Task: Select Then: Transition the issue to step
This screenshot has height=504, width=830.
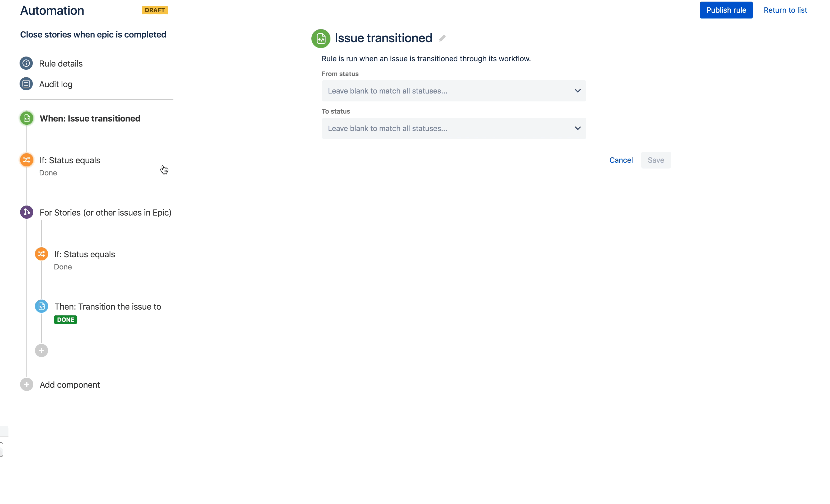Action: click(x=108, y=306)
